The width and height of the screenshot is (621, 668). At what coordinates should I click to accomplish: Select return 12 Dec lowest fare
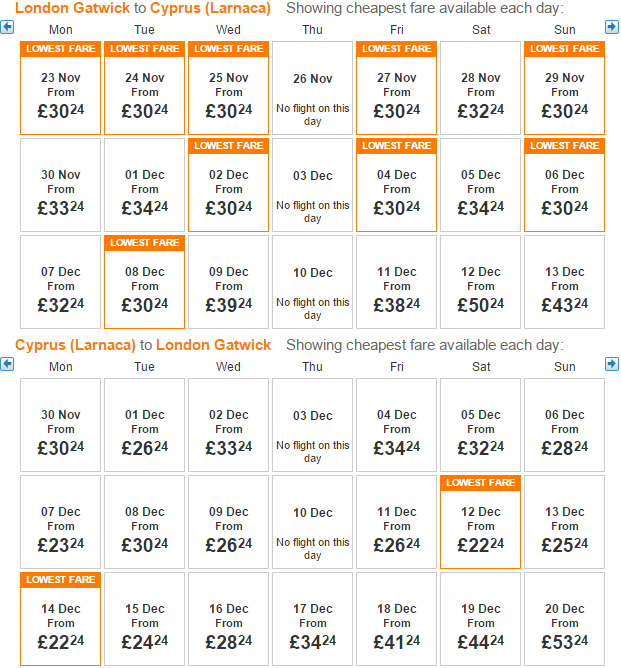pos(480,522)
